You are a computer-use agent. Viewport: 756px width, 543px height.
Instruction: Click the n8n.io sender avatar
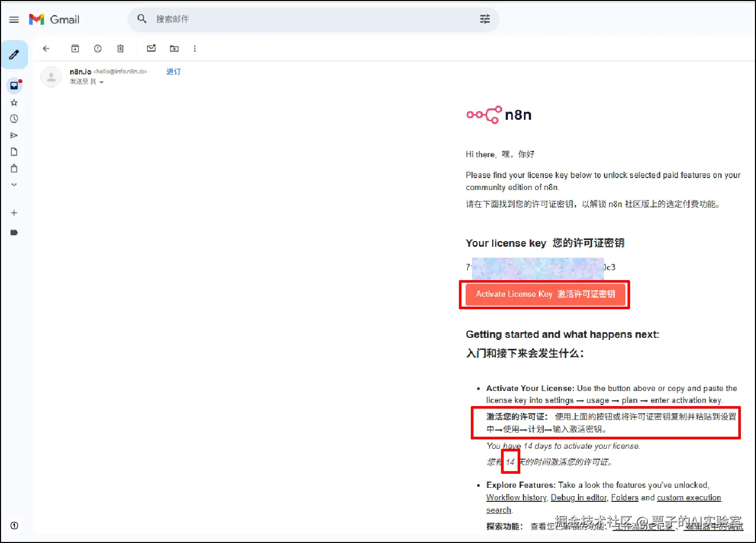51,77
